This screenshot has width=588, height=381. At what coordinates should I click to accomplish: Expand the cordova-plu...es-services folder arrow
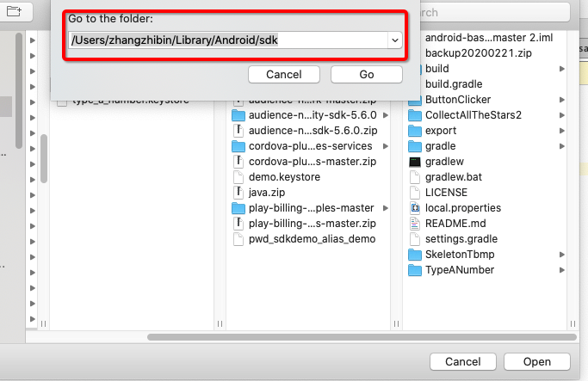point(385,146)
